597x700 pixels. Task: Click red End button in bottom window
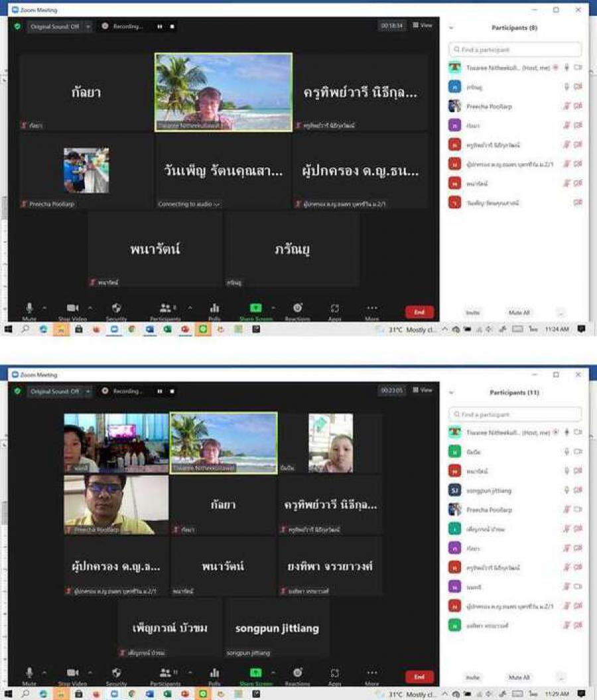419,677
